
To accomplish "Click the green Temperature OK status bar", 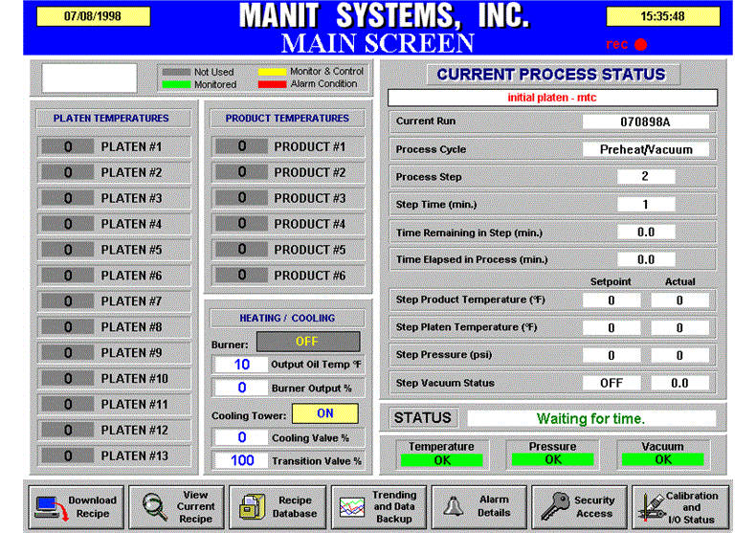I will 441,459.
